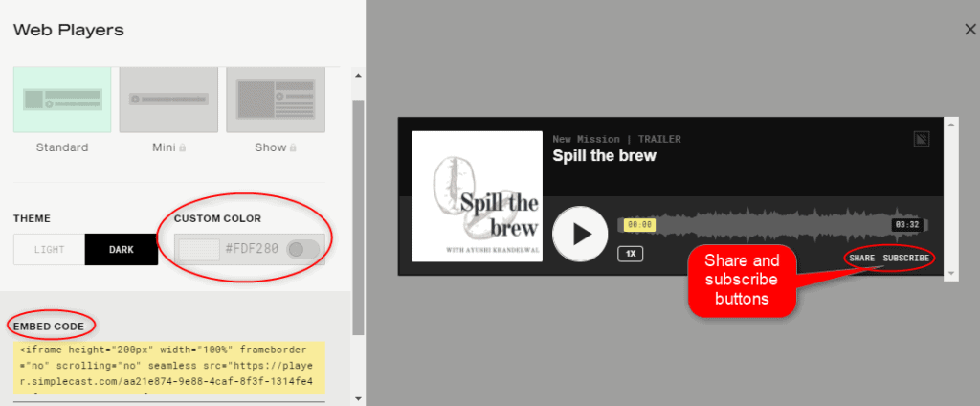Image resolution: width=980 pixels, height=406 pixels.
Task: Click the SUBSCRIBE button in player
Action: pyautogui.click(x=905, y=259)
